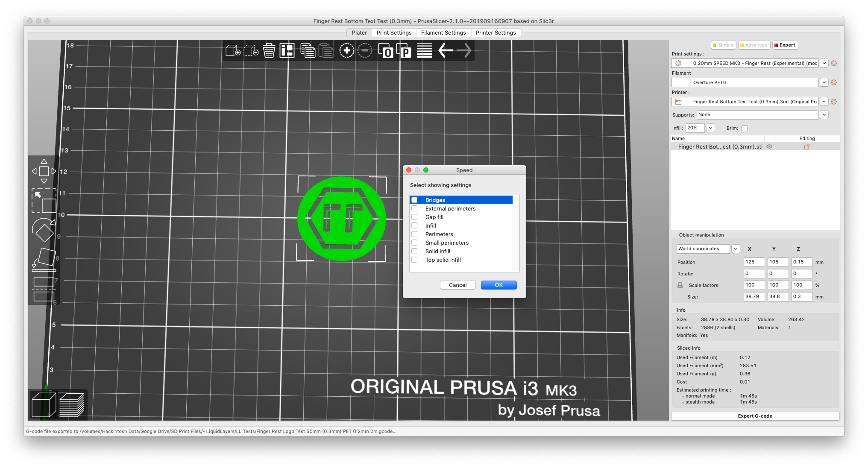Select the Rotate gizmo tool
868x468 pixels.
tap(44, 230)
